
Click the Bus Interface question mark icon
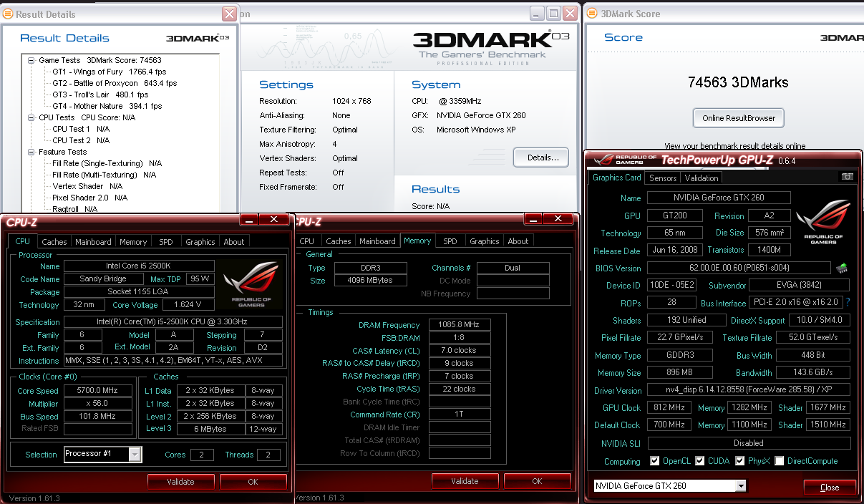point(848,303)
